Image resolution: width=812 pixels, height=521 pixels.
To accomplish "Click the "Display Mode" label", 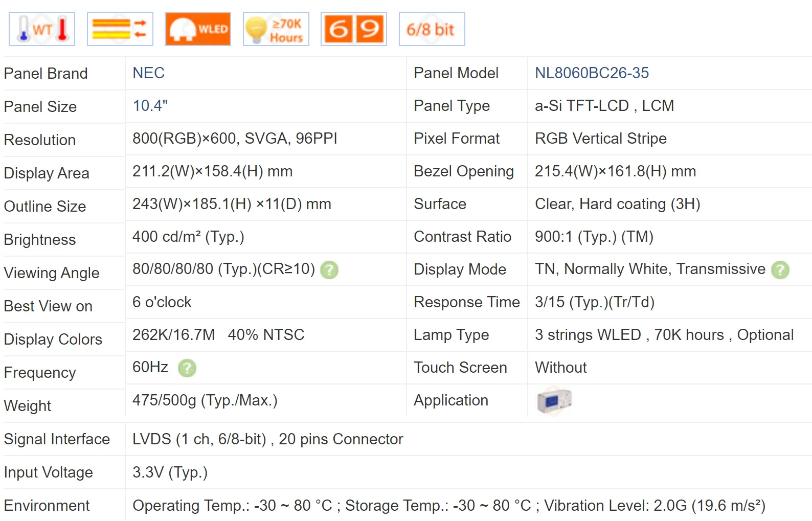I will pos(460,269).
